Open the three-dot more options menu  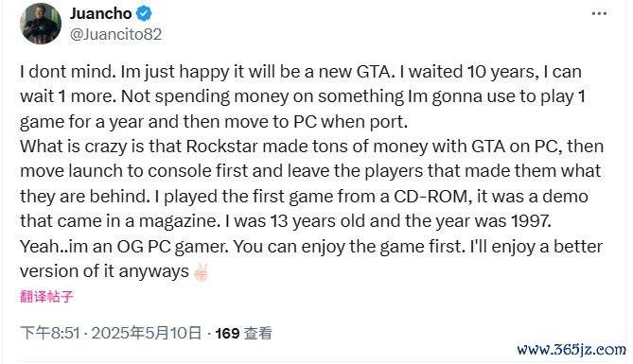tap(599, 14)
